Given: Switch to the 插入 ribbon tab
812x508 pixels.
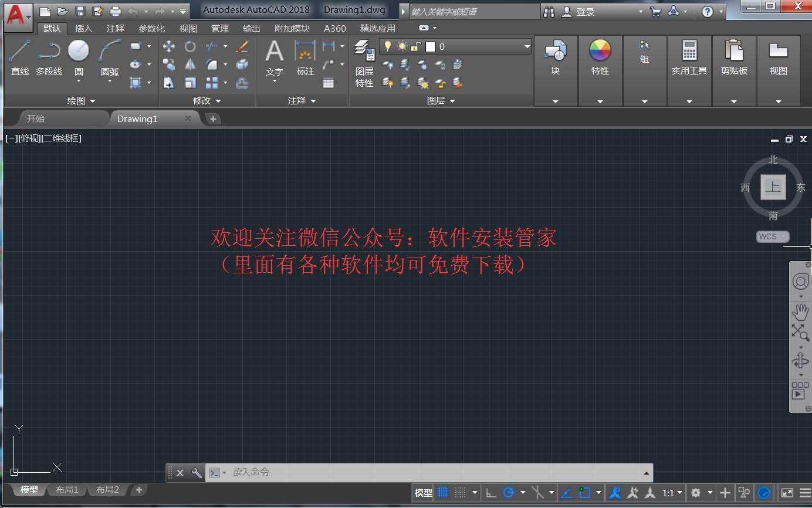Looking at the screenshot, I should 83,28.
